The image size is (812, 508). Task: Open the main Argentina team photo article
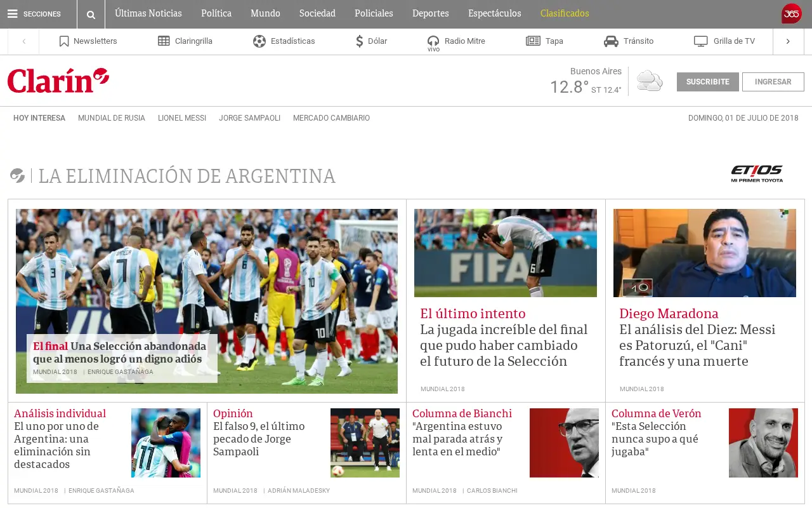click(207, 301)
